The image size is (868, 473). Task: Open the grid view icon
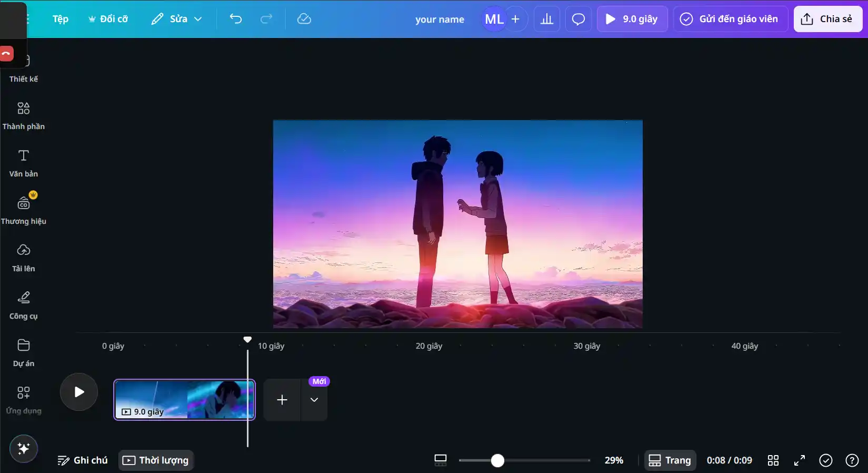click(773, 460)
